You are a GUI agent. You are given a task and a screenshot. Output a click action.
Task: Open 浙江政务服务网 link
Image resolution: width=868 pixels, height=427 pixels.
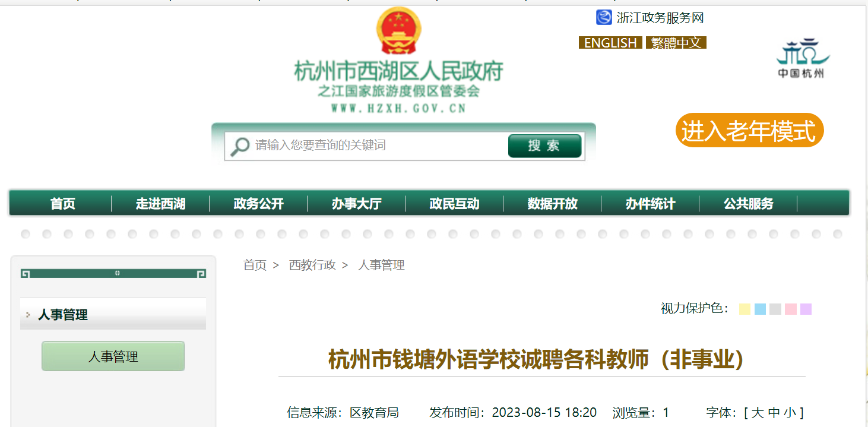660,18
